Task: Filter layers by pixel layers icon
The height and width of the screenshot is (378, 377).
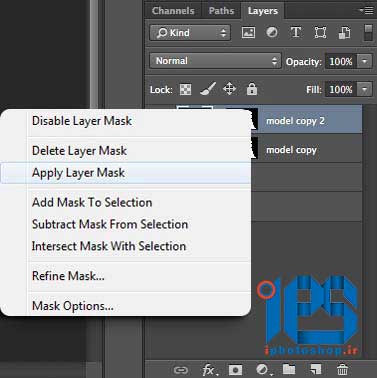Action: click(x=248, y=33)
